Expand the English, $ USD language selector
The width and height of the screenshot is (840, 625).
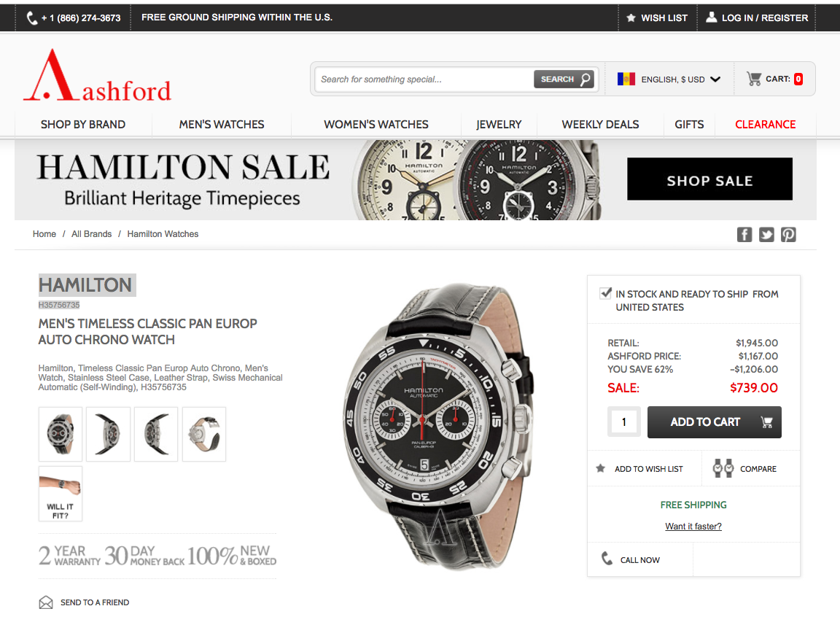pos(669,79)
